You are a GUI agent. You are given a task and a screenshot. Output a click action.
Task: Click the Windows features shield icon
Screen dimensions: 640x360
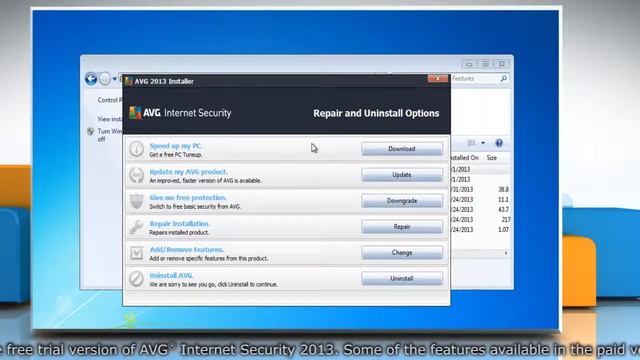pyautogui.click(x=91, y=131)
